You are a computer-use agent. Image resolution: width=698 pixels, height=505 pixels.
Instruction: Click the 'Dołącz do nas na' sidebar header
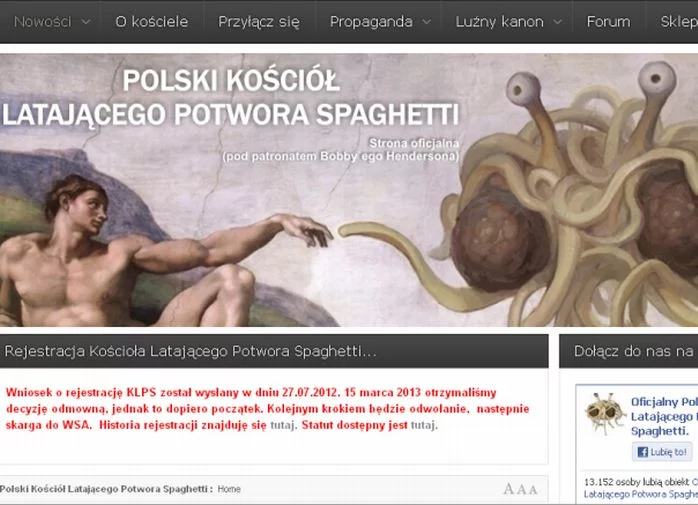633,351
